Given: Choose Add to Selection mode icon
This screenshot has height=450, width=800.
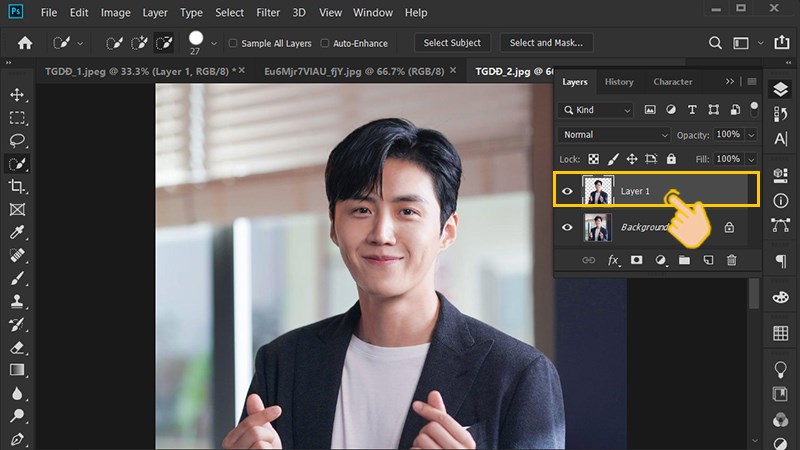Looking at the screenshot, I should pos(139,43).
